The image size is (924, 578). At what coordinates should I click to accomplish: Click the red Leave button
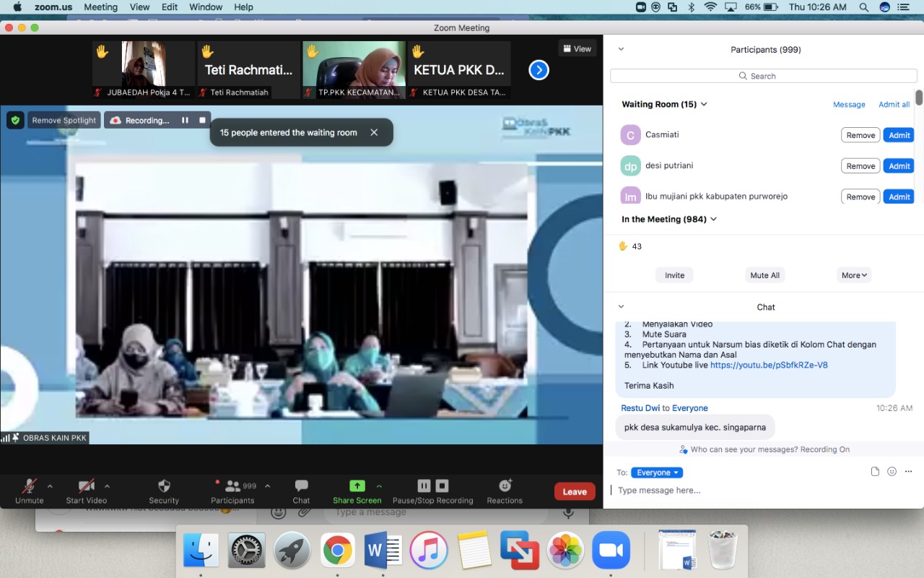[575, 491]
